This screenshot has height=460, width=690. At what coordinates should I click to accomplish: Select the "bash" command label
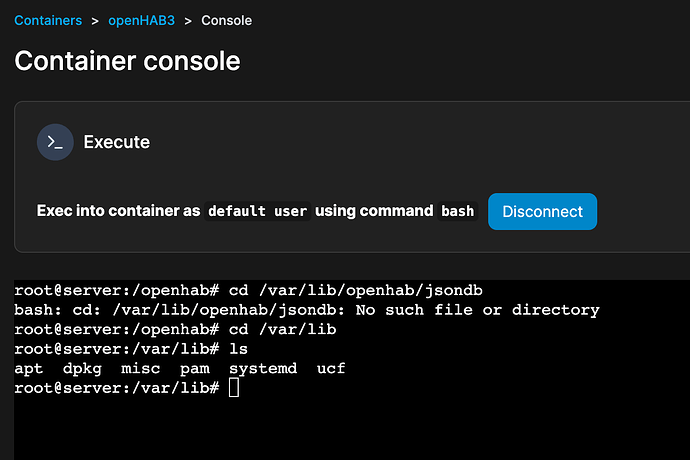[458, 212]
